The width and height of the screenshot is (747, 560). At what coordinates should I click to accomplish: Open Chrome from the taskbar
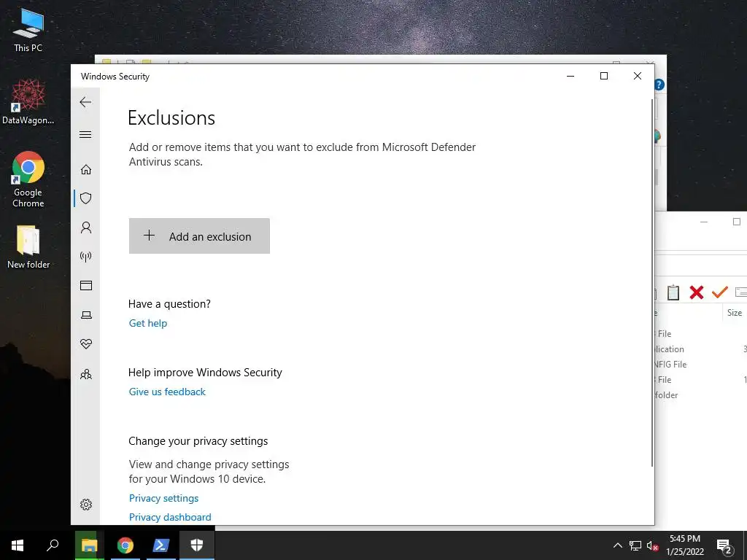click(125, 545)
